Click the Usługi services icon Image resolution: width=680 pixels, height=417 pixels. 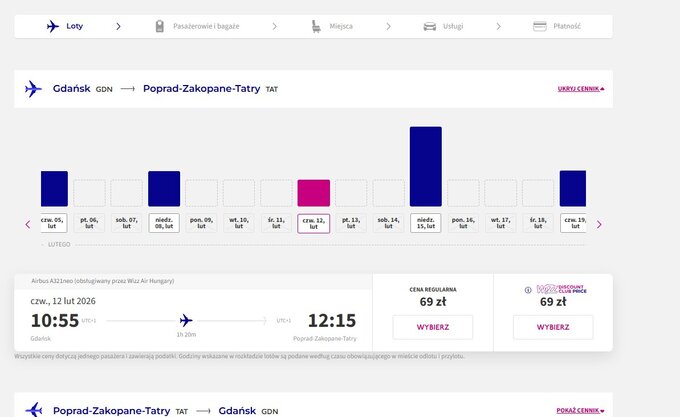tap(429, 26)
